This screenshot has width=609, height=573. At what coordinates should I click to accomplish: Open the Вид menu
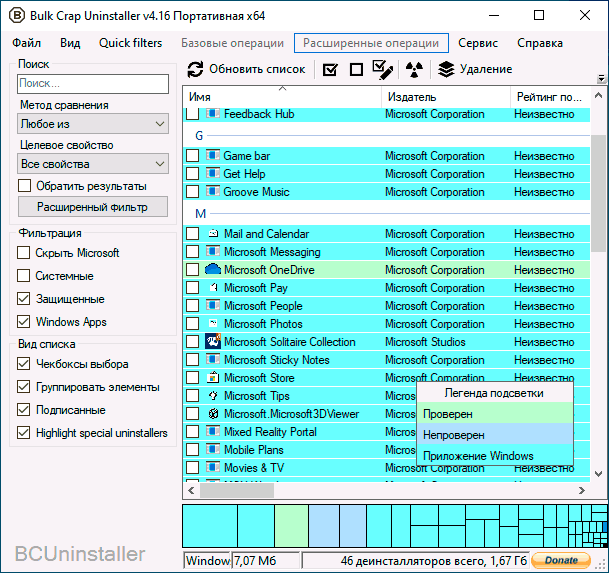pos(70,43)
